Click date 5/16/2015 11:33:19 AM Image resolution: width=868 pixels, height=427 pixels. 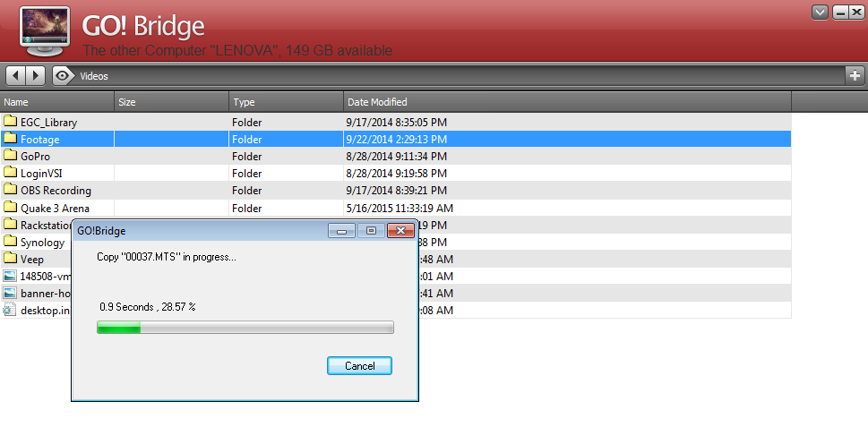click(x=400, y=209)
